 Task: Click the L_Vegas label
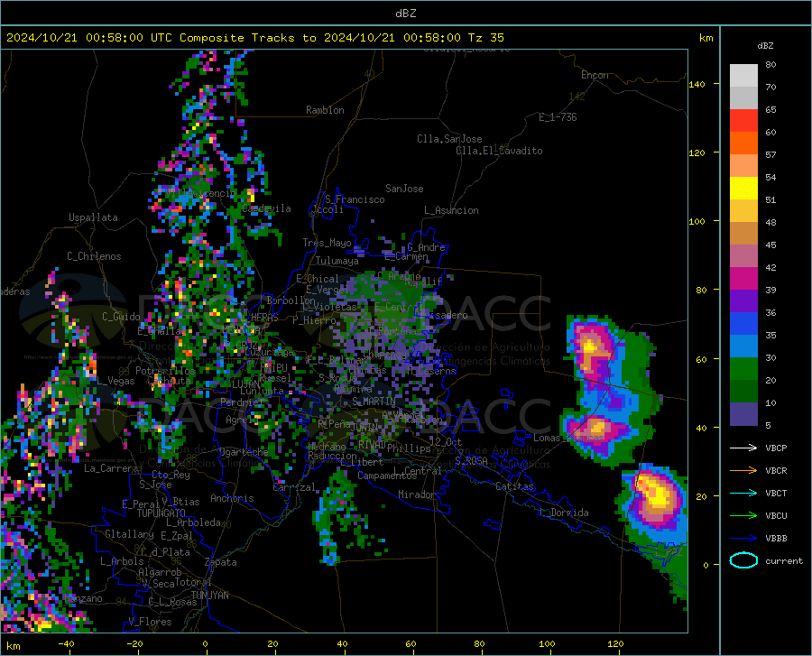(x=115, y=381)
